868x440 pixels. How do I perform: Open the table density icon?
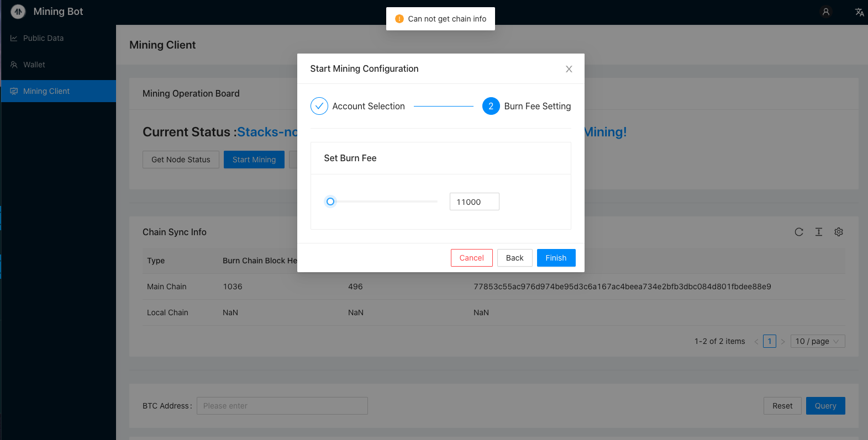tap(819, 232)
